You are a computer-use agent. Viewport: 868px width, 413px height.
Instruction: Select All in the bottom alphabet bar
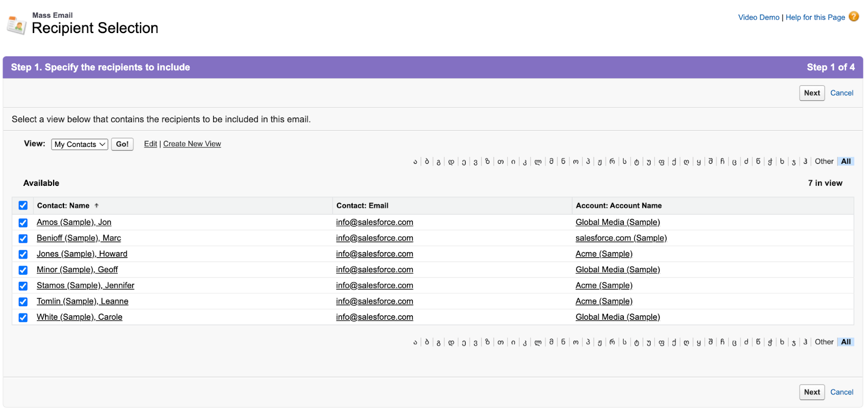click(x=846, y=342)
